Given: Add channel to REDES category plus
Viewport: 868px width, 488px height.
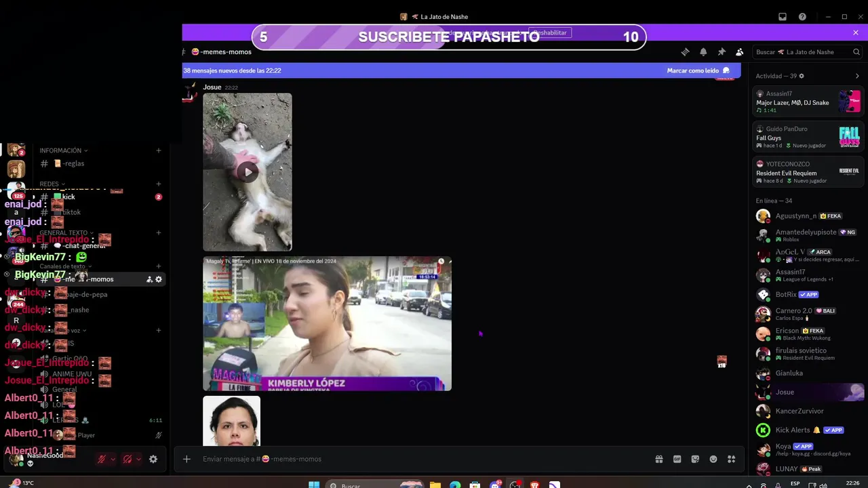Looking at the screenshot, I should [x=159, y=184].
